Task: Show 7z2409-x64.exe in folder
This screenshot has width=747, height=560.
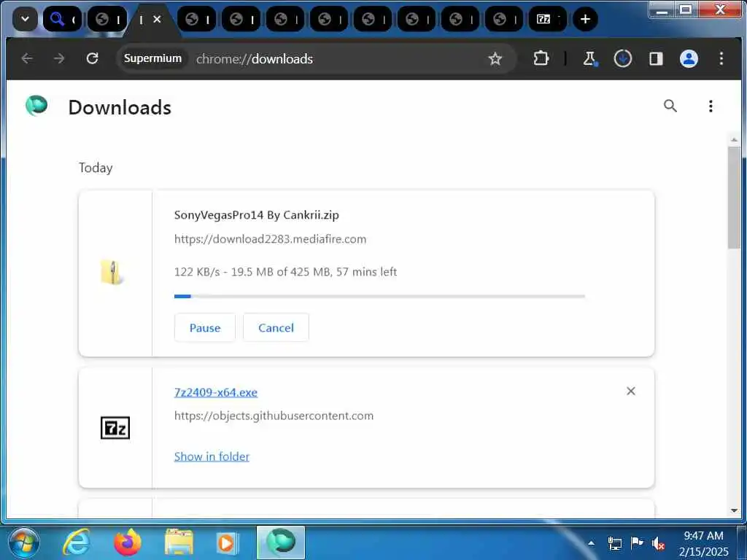Action: (212, 456)
